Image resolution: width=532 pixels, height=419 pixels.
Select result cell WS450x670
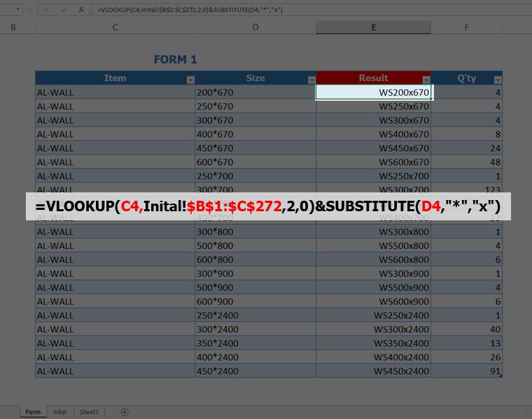click(374, 148)
